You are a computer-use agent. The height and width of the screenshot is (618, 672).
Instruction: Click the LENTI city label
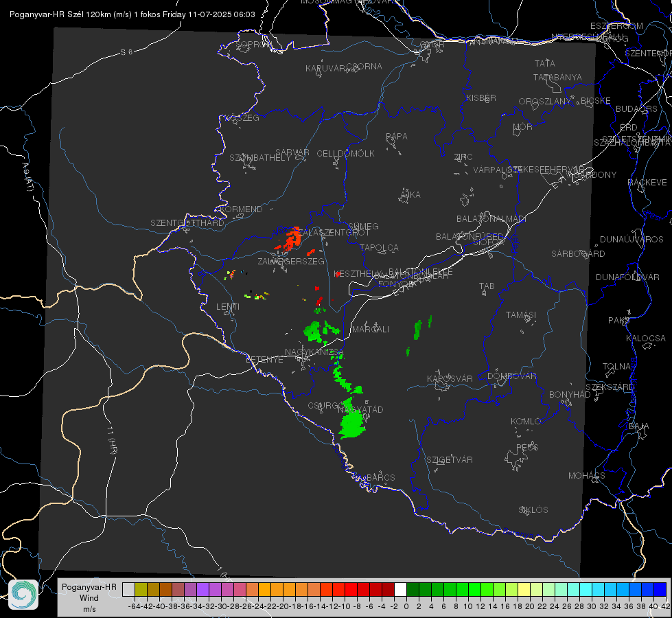click(228, 307)
